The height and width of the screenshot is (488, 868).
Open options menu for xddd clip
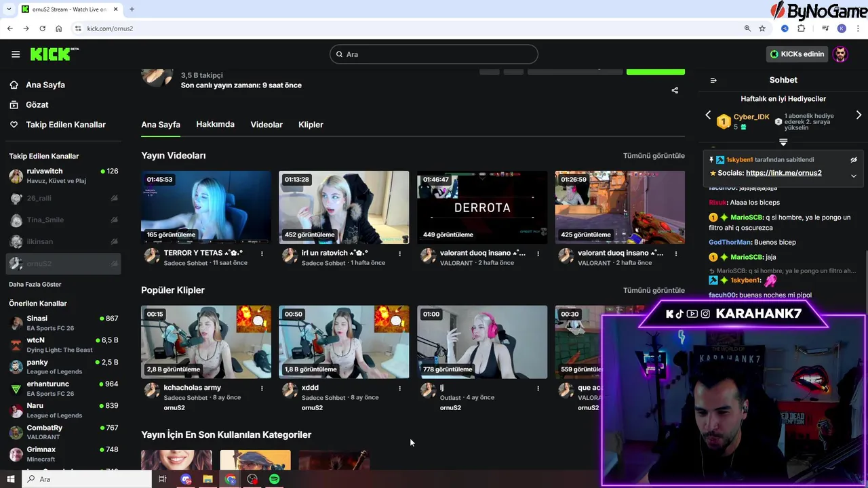[399, 388]
